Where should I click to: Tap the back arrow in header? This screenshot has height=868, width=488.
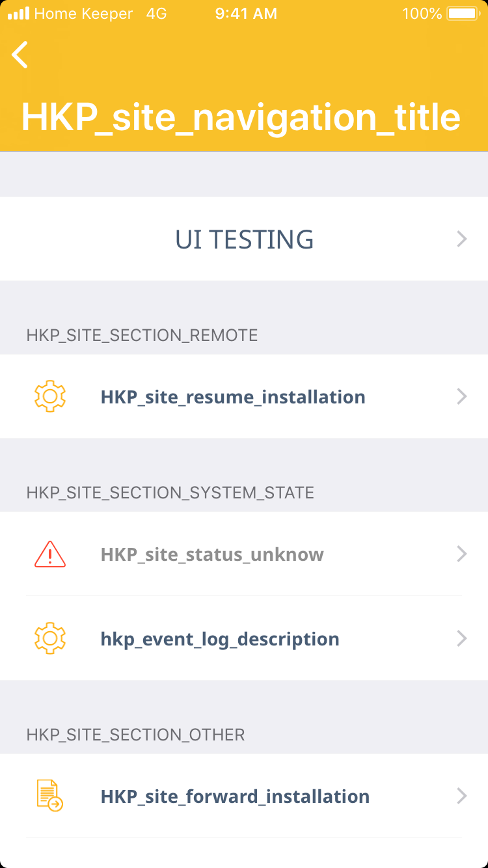tap(20, 55)
